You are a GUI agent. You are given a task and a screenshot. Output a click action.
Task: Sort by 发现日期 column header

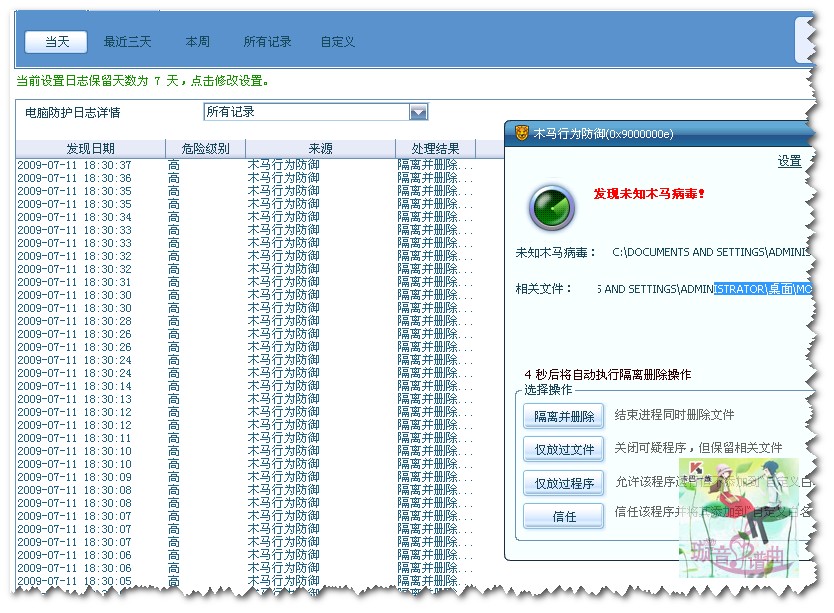click(x=90, y=149)
